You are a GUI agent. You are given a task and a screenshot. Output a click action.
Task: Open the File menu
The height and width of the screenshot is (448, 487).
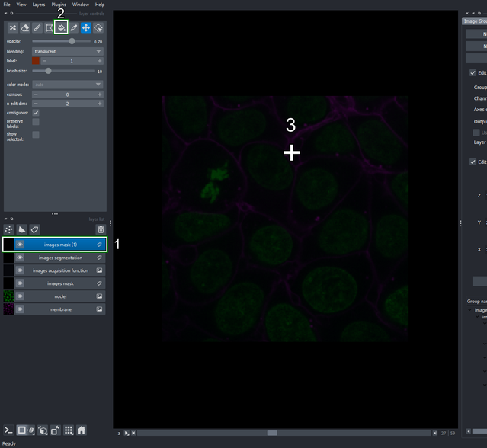tap(7, 5)
